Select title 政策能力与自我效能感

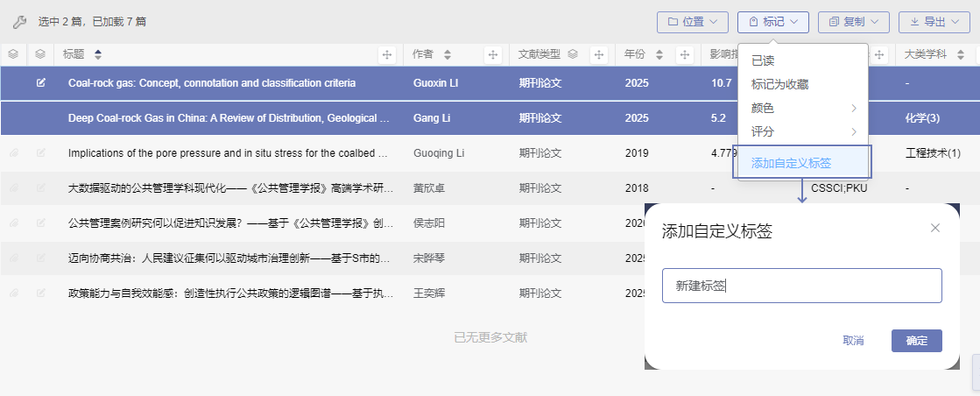[x=230, y=293]
